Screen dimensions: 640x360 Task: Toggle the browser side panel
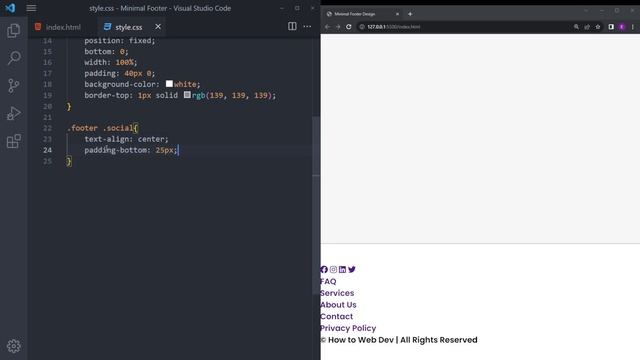(x=611, y=27)
